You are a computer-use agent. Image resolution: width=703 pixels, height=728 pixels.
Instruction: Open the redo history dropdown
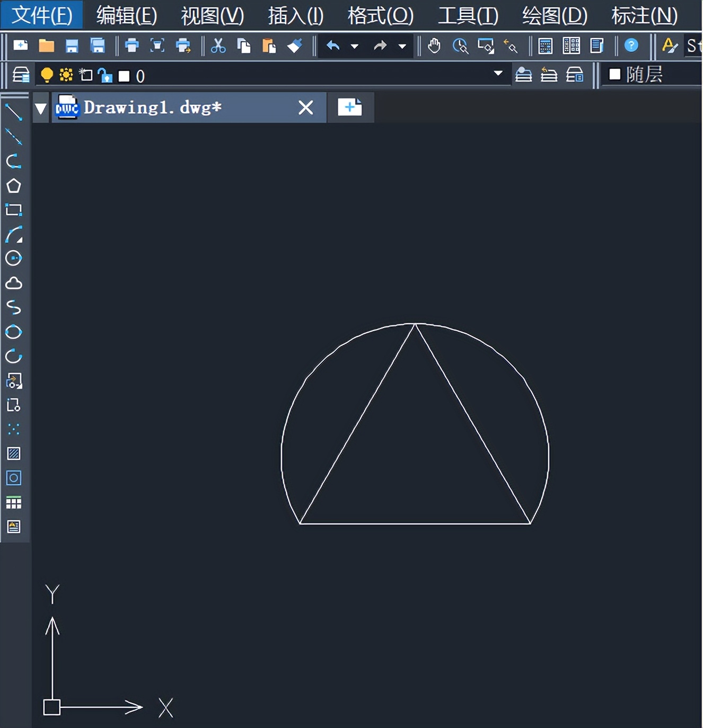[401, 46]
